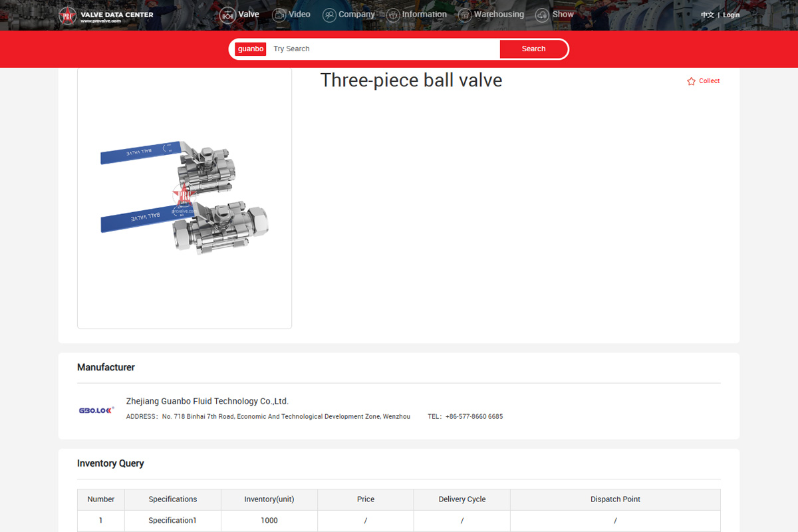This screenshot has height=532, width=798.
Task: Click the Company nav icon
Action: (x=329, y=15)
